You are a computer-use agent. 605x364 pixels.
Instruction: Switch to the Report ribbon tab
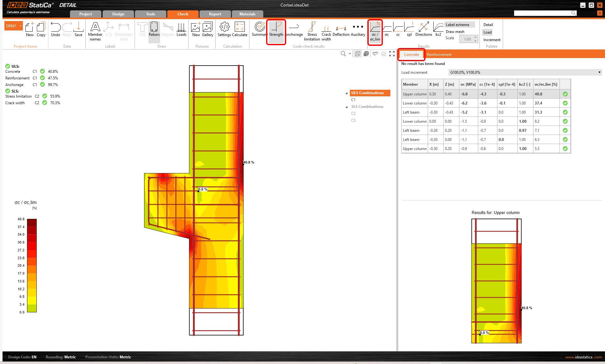pyautogui.click(x=215, y=14)
